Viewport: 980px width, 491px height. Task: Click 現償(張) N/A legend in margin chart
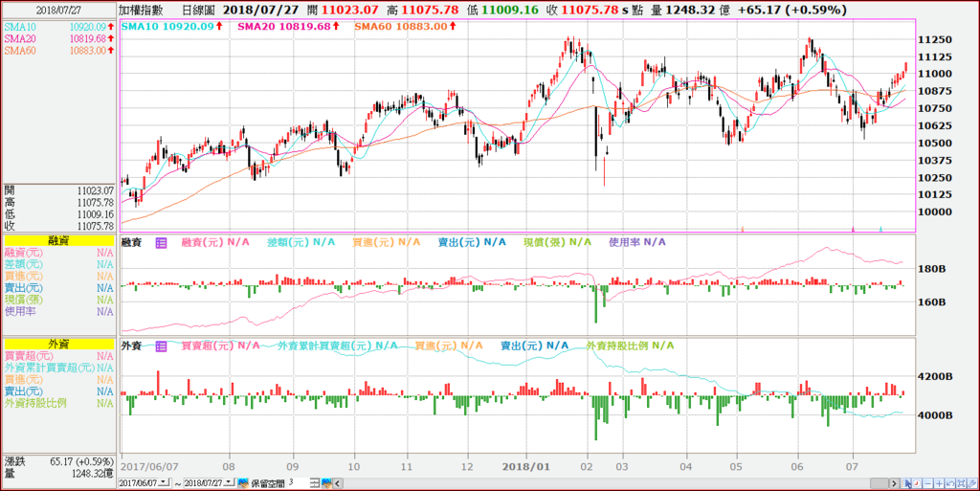(558, 242)
